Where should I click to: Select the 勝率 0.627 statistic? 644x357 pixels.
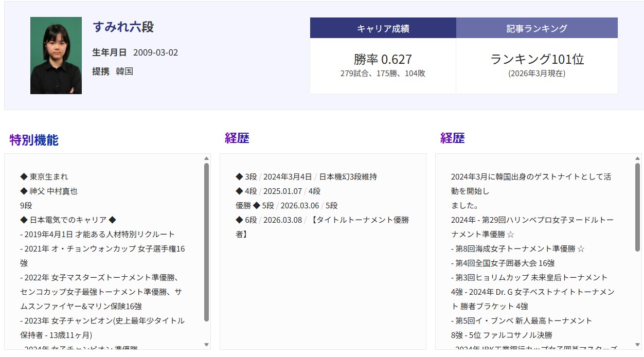click(x=383, y=59)
